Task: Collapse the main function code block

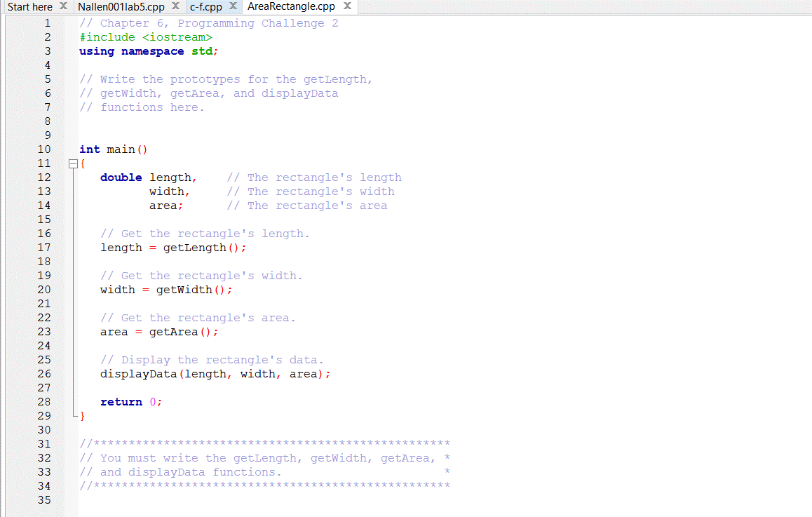Action: (73, 163)
